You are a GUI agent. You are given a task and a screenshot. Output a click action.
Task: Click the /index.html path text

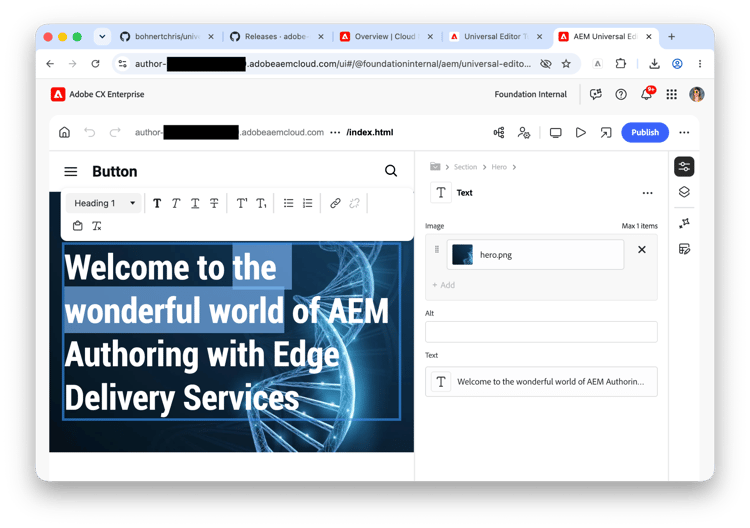tap(370, 132)
